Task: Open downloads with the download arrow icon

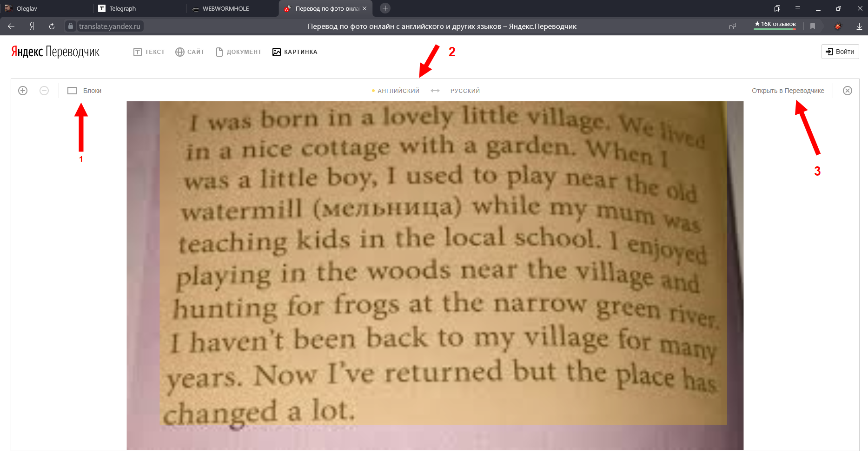Action: (x=859, y=26)
